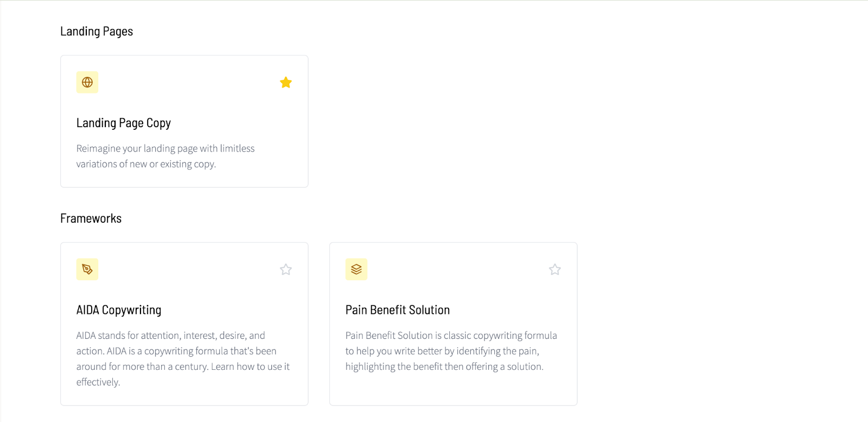Select the AIDA Copywriting card
Screen dimensions: 868x422
click(x=184, y=324)
